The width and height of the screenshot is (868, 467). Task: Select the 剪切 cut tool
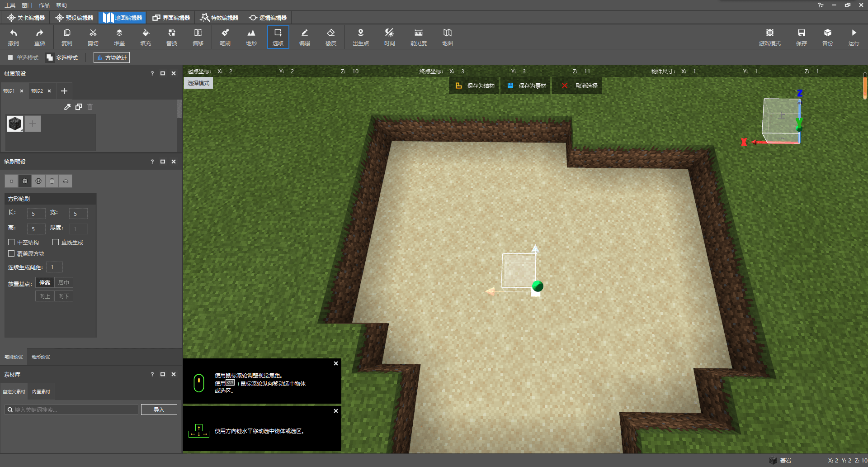93,37
